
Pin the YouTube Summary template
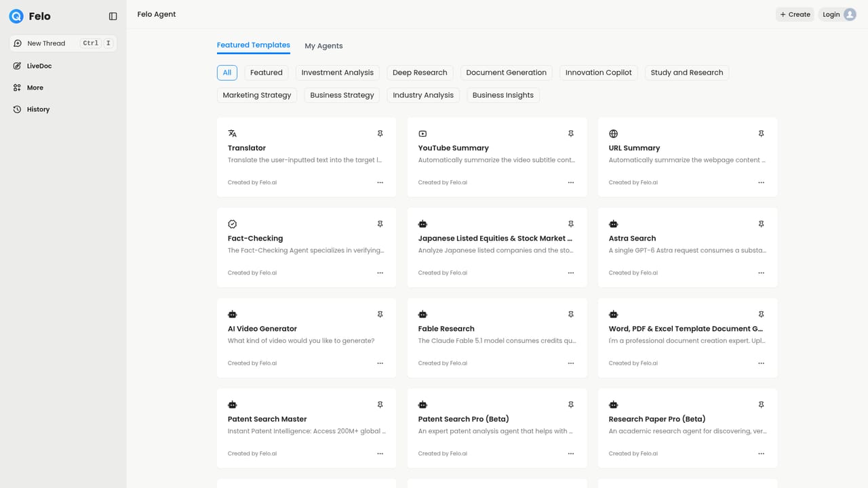(x=571, y=134)
